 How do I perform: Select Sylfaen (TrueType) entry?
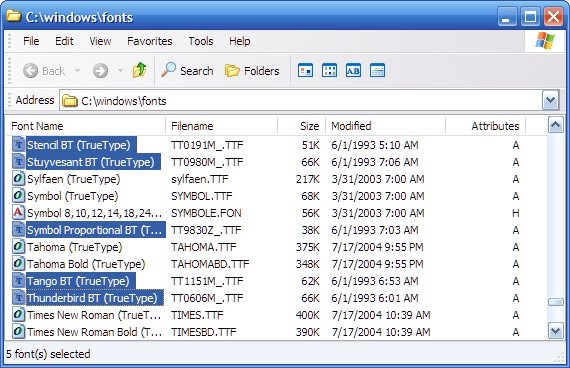pyautogui.click(x=74, y=179)
